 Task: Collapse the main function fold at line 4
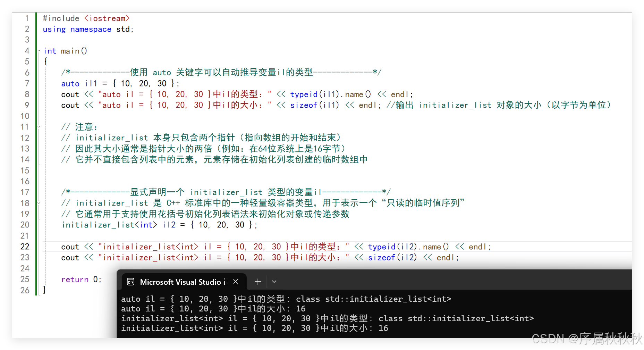pyautogui.click(x=39, y=51)
